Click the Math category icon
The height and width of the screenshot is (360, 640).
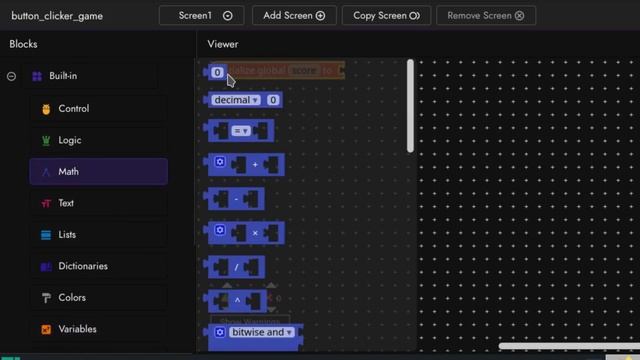pos(46,172)
